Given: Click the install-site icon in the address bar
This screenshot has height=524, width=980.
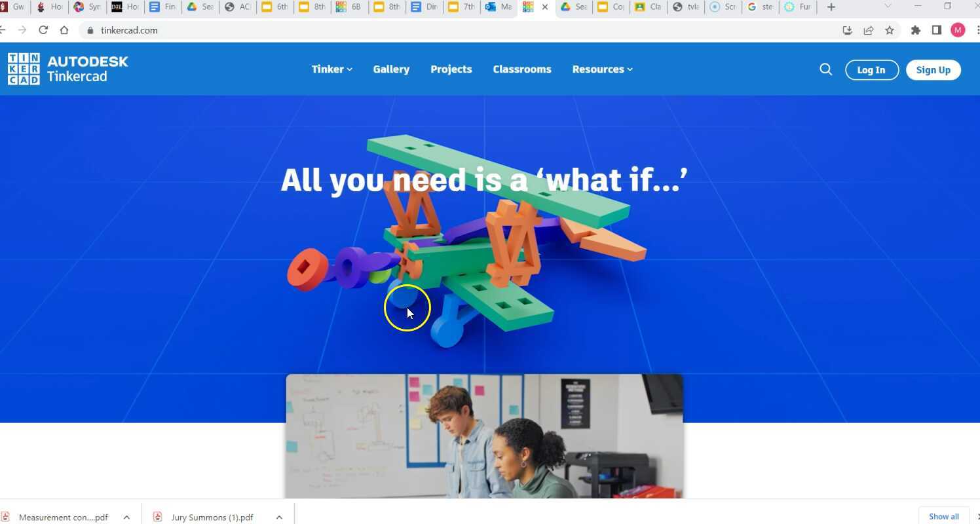Looking at the screenshot, I should pos(847,30).
